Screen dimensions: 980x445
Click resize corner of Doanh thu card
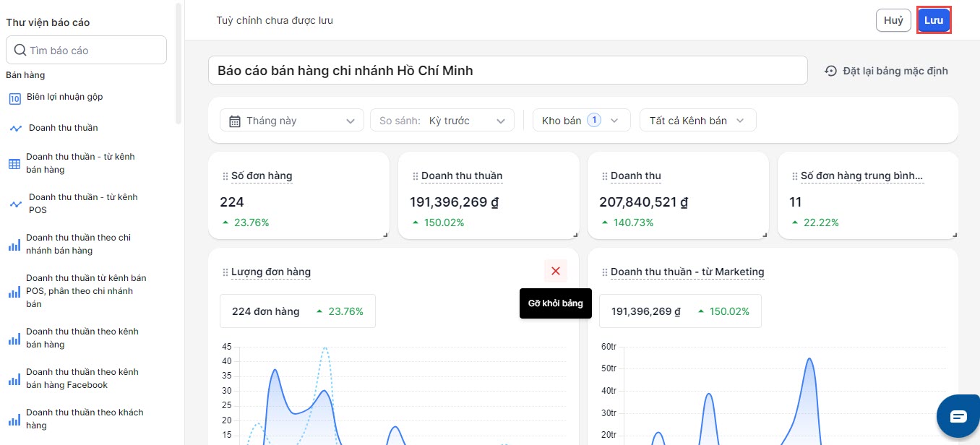(x=765, y=234)
